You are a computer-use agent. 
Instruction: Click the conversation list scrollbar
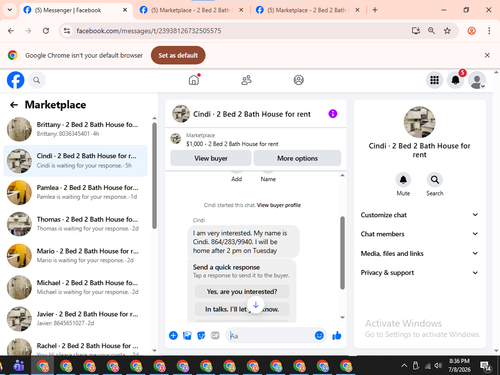(x=154, y=176)
